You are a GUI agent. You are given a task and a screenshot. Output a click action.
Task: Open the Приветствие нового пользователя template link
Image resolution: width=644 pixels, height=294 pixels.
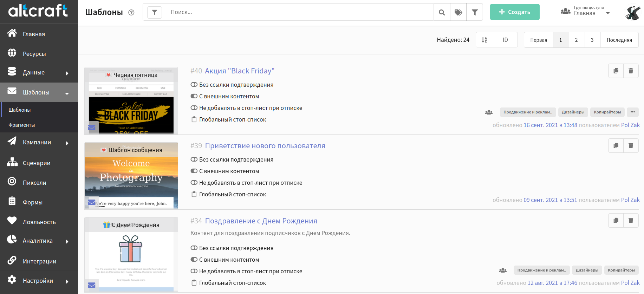(x=265, y=146)
